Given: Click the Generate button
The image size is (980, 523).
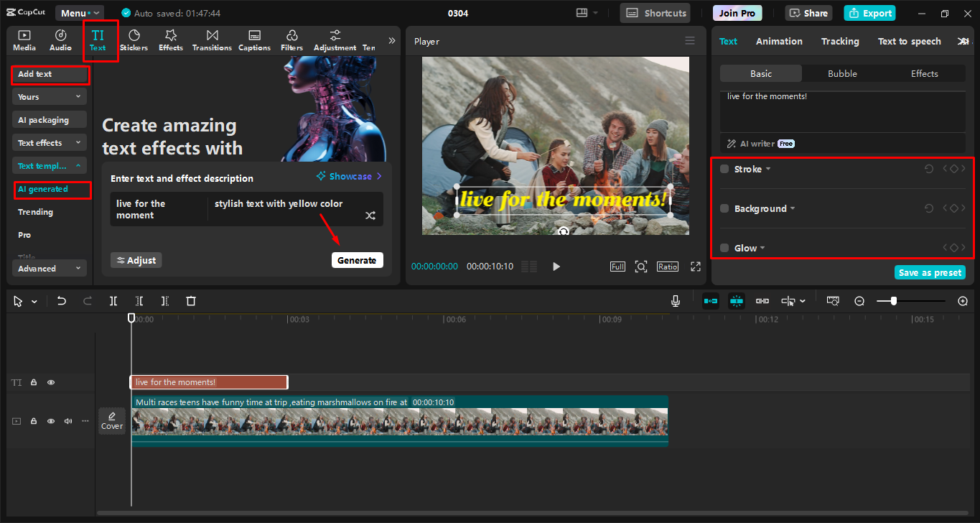Looking at the screenshot, I should pos(357,260).
